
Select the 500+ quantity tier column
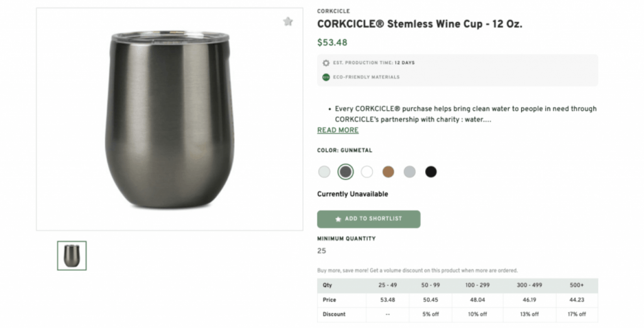(576, 286)
